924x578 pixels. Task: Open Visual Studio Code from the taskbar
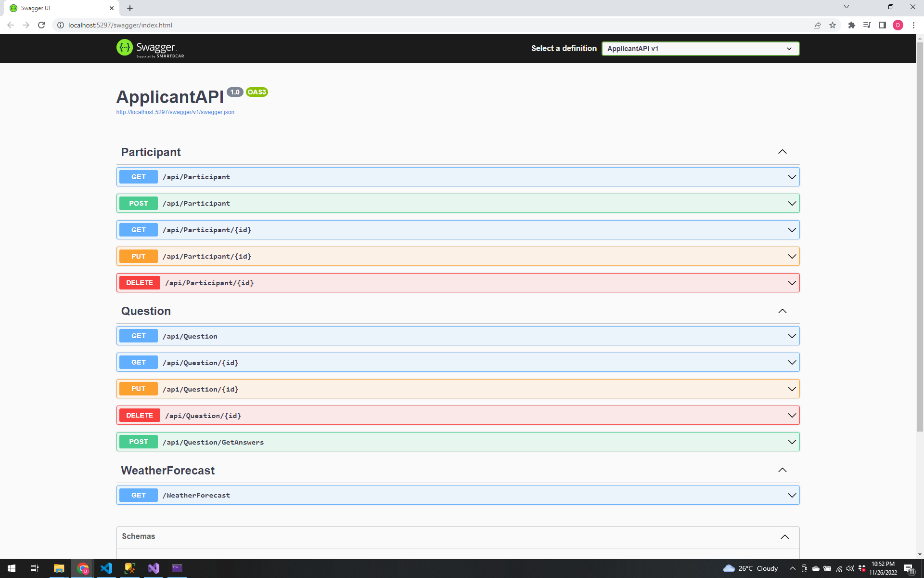point(106,568)
